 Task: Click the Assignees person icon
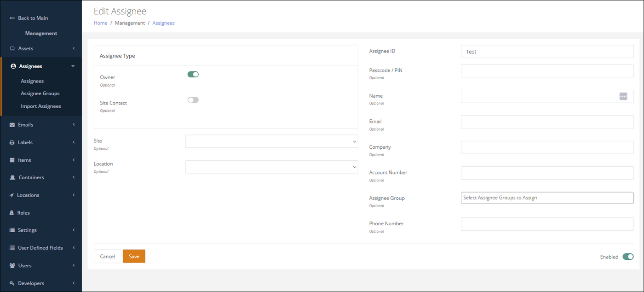coord(13,66)
